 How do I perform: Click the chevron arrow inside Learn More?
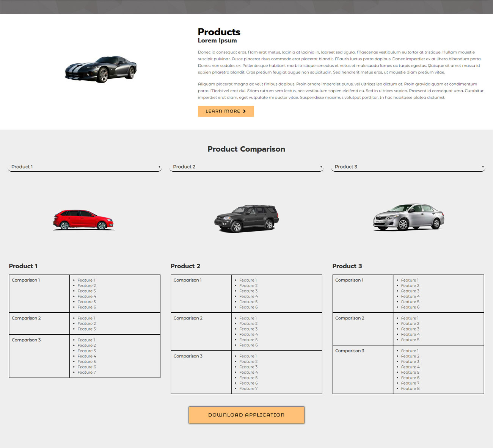pos(244,111)
